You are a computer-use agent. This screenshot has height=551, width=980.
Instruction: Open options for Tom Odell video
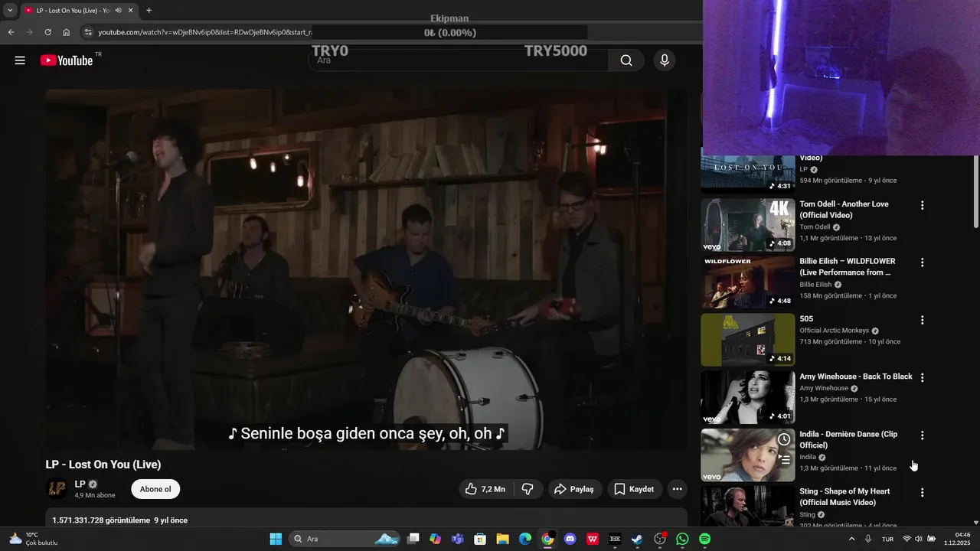[922, 205]
